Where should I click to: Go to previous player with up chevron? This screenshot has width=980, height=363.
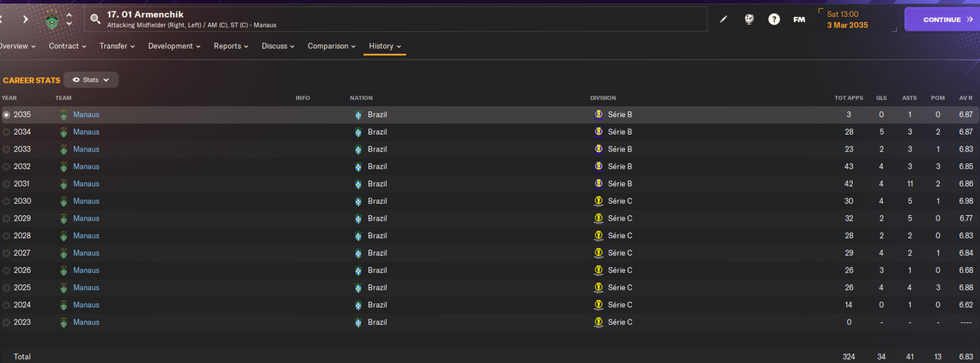pos(69,15)
